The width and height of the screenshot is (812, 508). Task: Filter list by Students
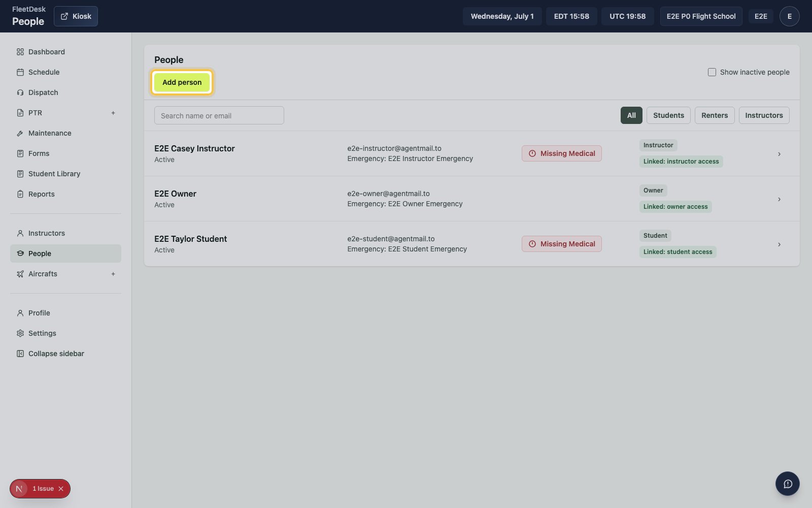(668, 115)
